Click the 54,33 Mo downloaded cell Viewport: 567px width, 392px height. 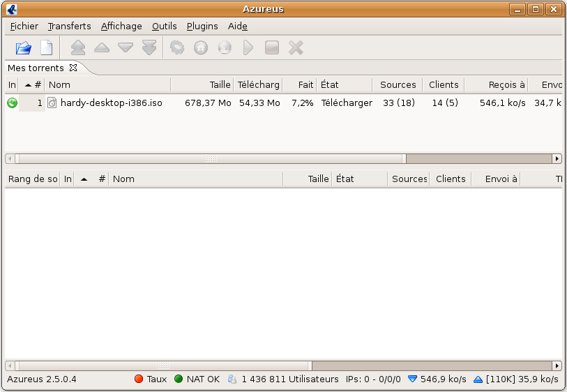coord(259,103)
